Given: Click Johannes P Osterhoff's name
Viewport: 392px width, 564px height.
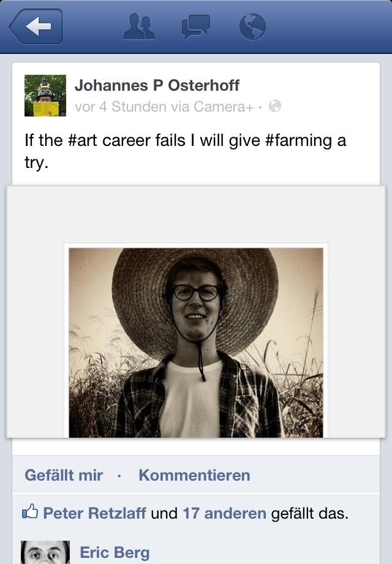Looking at the screenshot, I should [157, 86].
